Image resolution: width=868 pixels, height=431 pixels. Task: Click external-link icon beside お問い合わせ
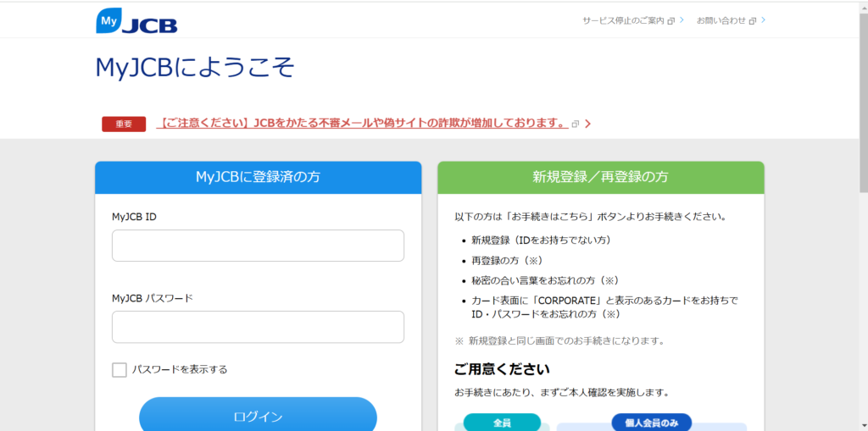coord(753,21)
